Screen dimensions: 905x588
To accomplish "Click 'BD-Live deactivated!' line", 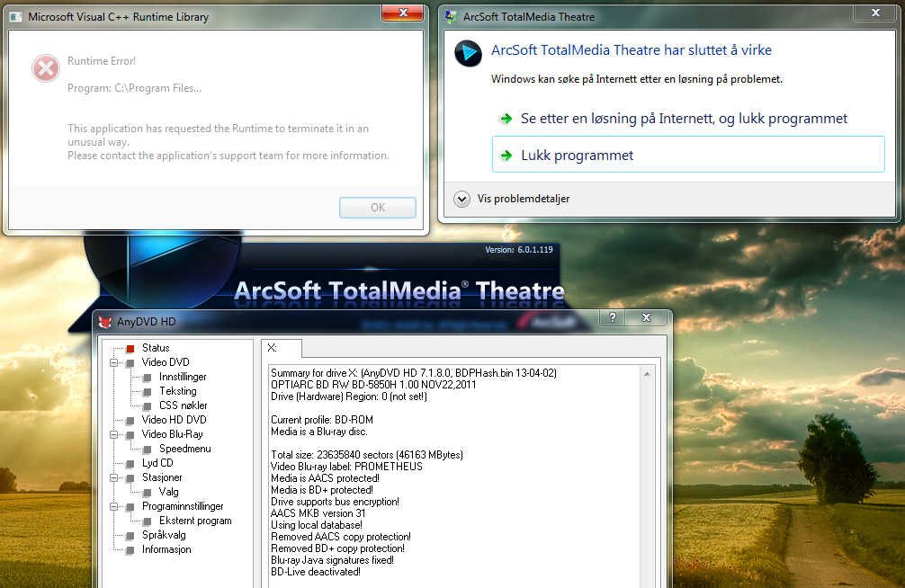I will pyautogui.click(x=315, y=572).
